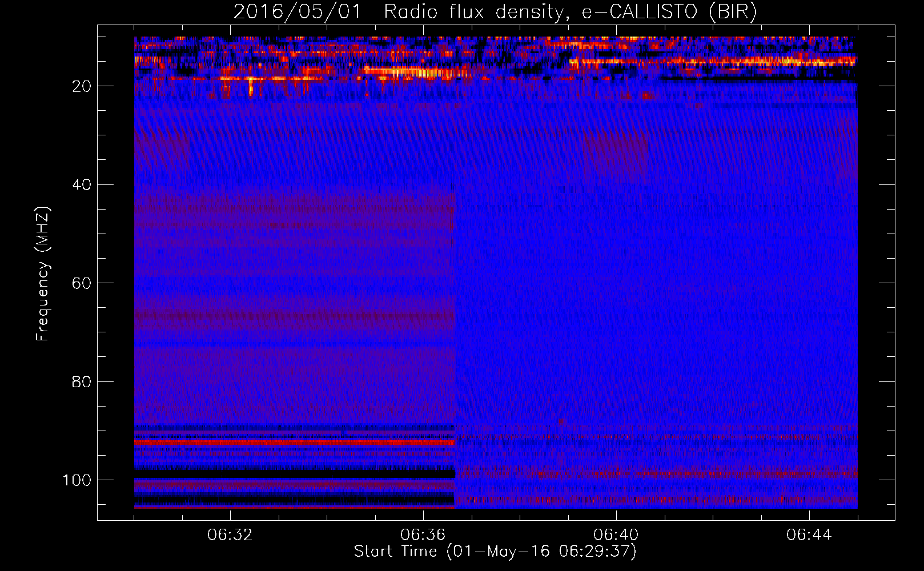
Task: Click the 'Start Time (01-May-16 06:29:37)' label
Action: [495, 552]
